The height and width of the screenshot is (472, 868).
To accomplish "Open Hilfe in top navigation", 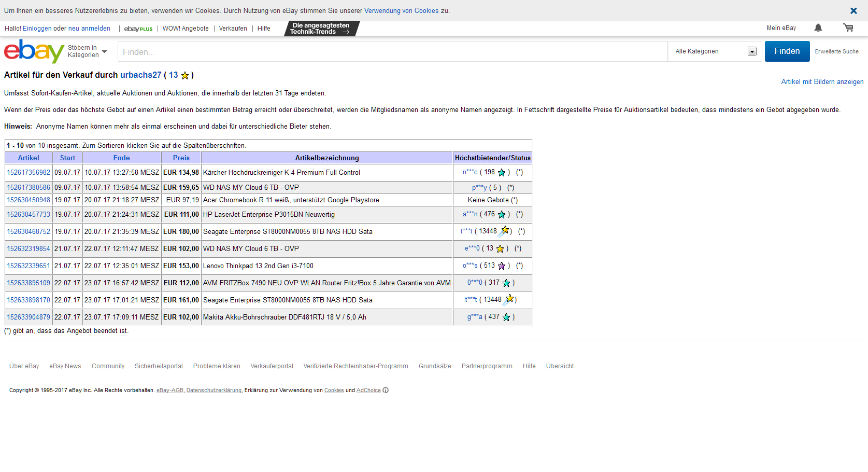I will tap(264, 29).
